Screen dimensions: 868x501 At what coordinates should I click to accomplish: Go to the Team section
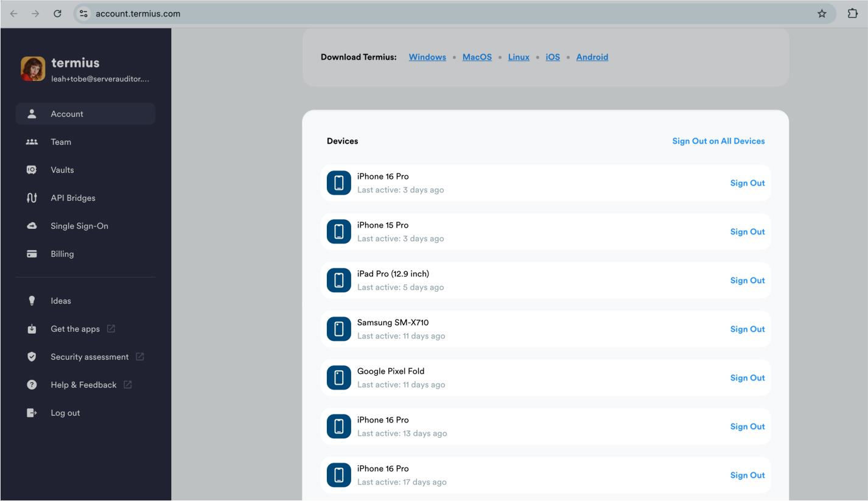pos(85,142)
